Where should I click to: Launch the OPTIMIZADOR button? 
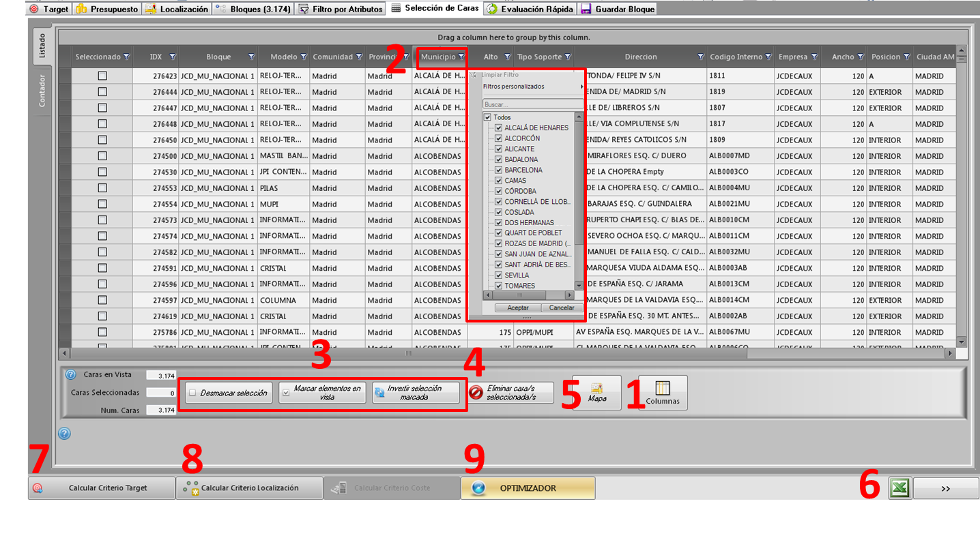[528, 488]
